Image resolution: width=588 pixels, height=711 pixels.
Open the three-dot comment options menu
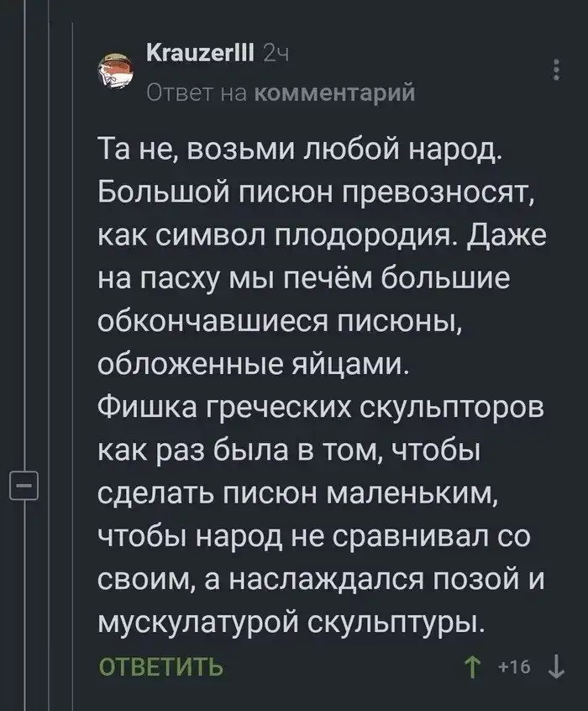pyautogui.click(x=556, y=71)
